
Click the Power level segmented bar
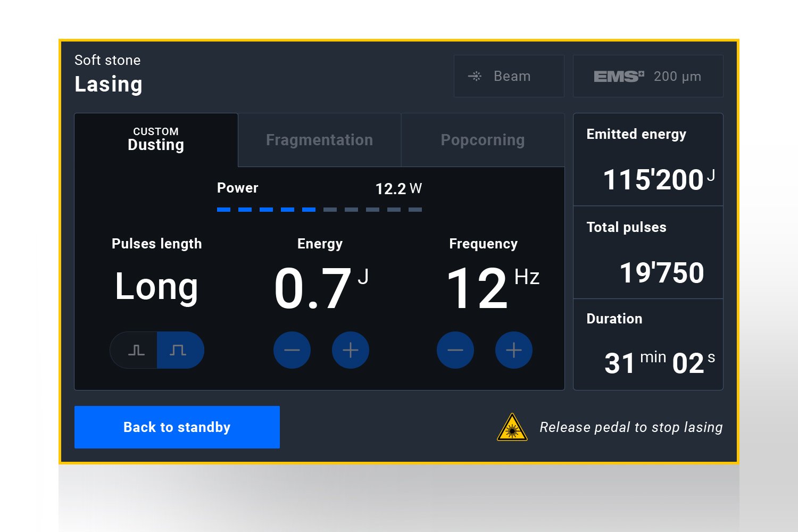click(x=319, y=210)
